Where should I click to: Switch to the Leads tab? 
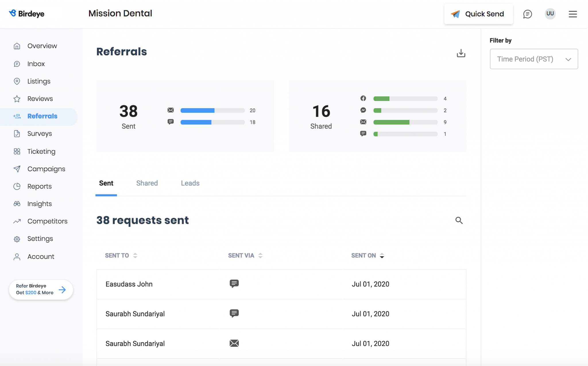pyautogui.click(x=190, y=183)
